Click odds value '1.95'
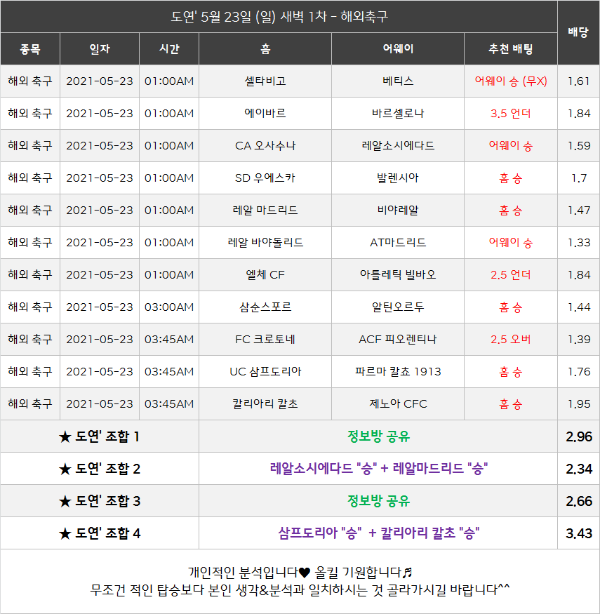This screenshot has width=600, height=614. point(579,404)
